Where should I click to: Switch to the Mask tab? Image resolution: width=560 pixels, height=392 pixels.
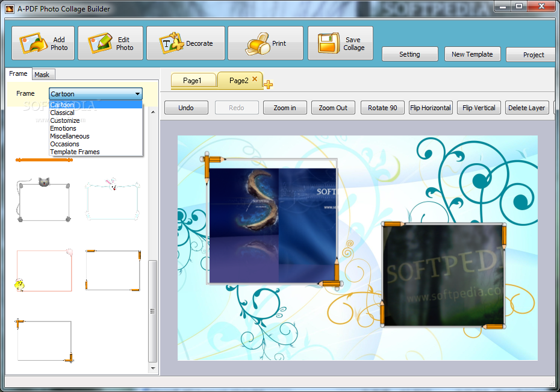click(42, 75)
